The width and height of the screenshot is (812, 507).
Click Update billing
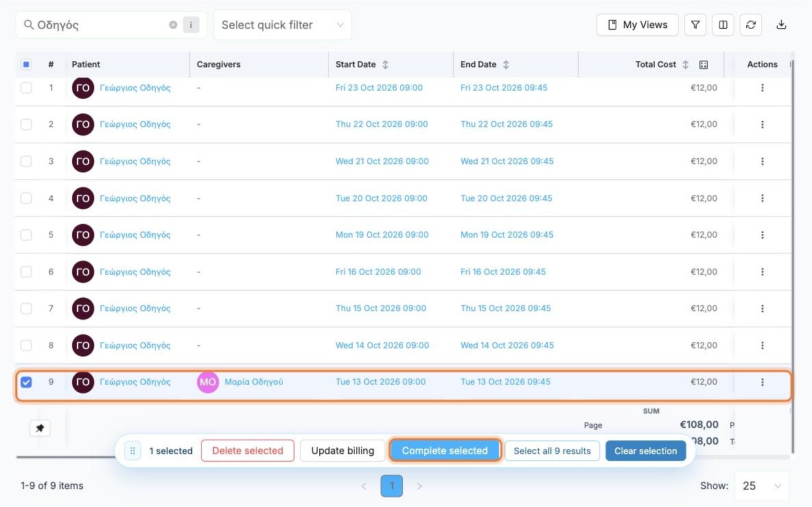coord(343,451)
